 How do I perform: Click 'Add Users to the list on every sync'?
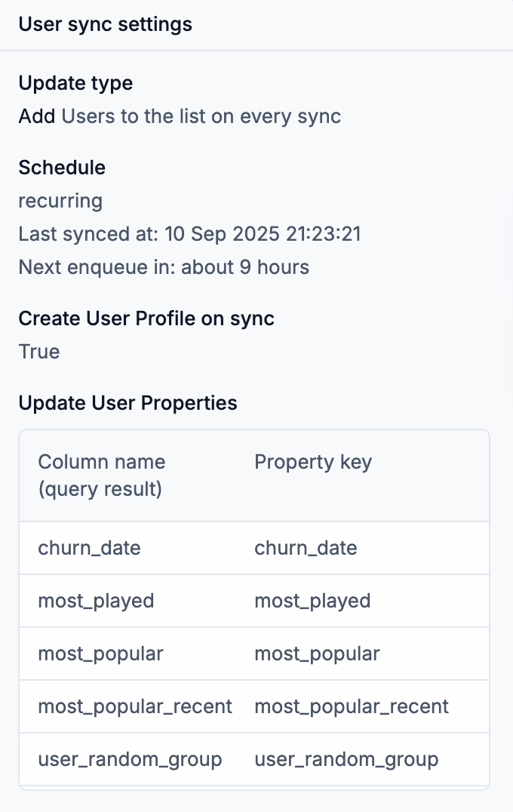click(x=180, y=116)
